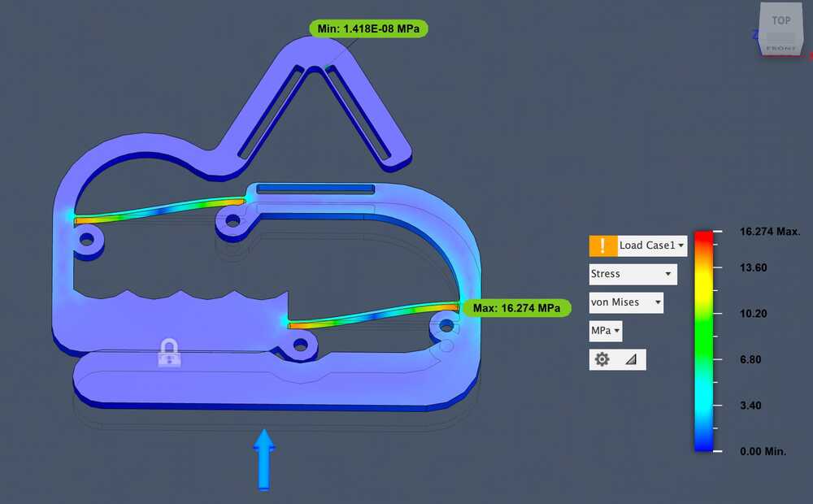Change units using the MPa dropdown
Screen dimensions: 813x504
[x=606, y=331]
